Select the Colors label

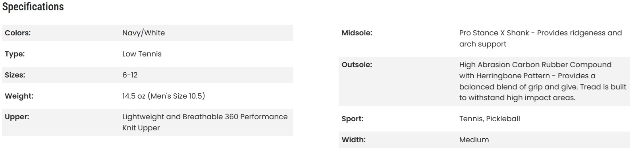click(x=17, y=33)
